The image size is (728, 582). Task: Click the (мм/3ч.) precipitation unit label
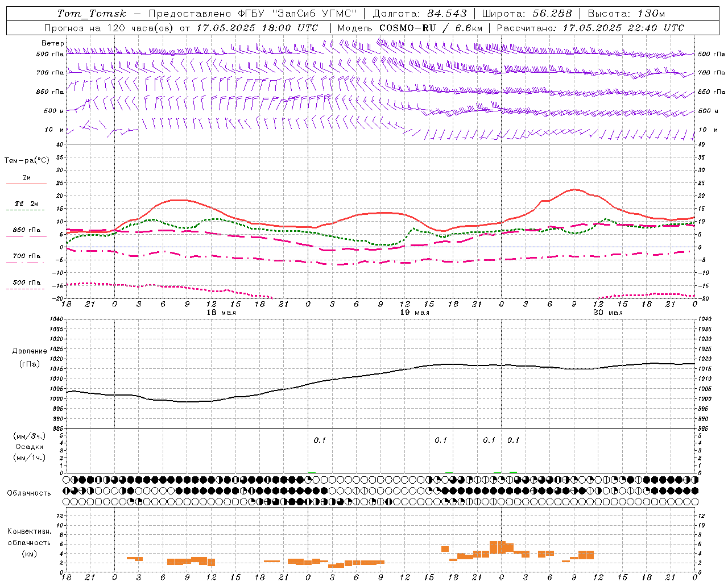pyautogui.click(x=30, y=436)
